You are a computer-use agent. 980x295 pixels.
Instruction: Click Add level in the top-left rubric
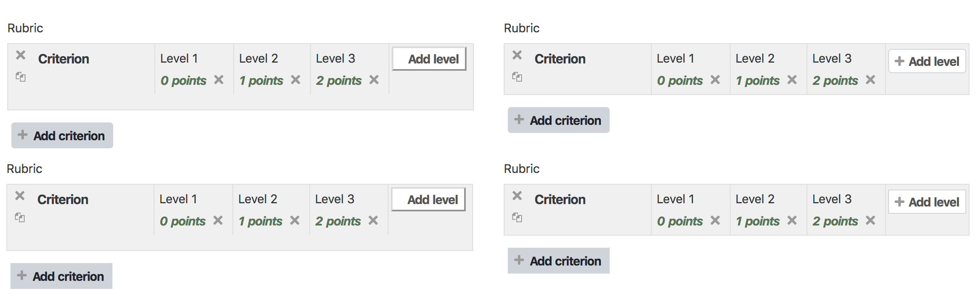(429, 59)
